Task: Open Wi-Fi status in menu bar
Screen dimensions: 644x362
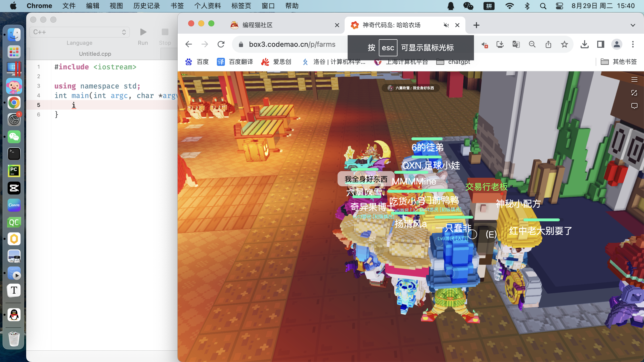Action: (509, 6)
